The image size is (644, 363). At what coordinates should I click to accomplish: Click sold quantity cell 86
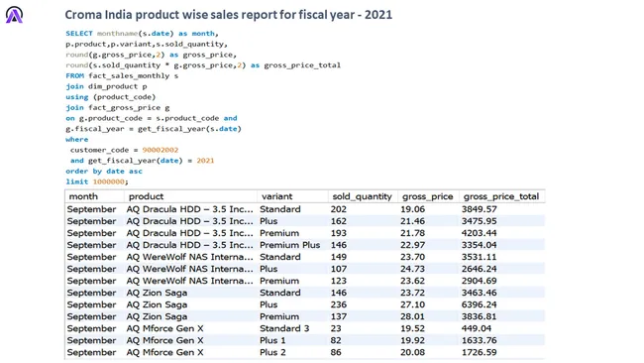(x=336, y=352)
